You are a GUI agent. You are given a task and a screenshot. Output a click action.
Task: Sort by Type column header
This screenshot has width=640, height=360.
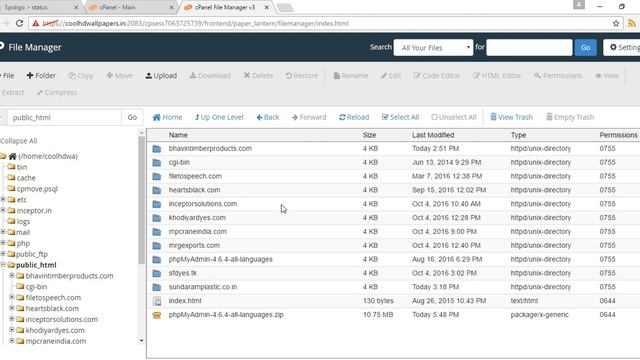[x=518, y=135]
